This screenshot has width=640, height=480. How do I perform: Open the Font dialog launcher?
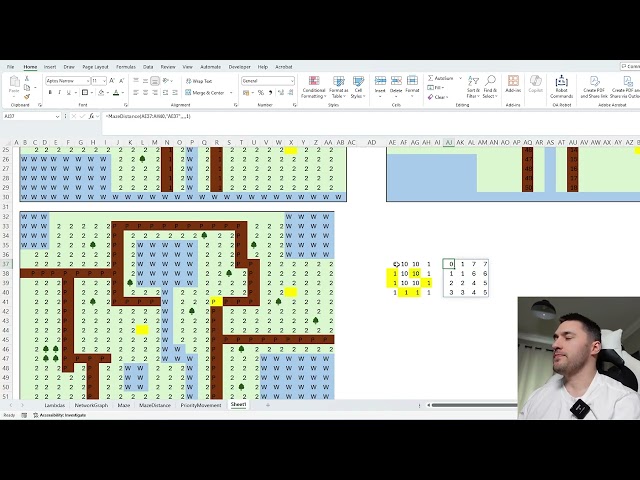(x=126, y=105)
